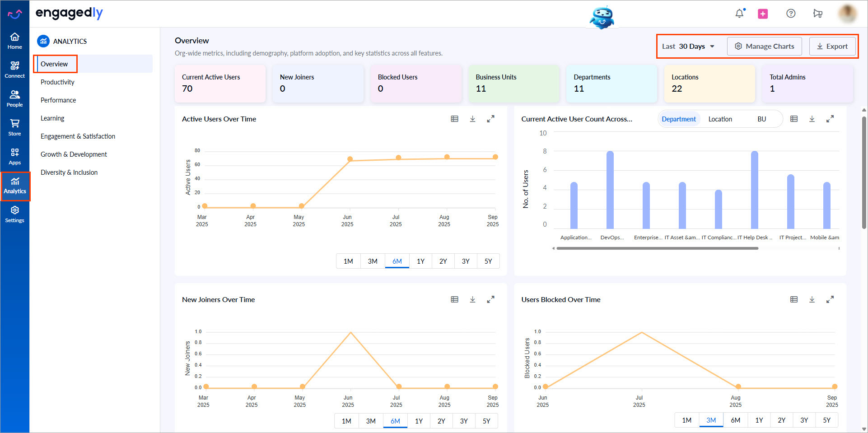The width and height of the screenshot is (868, 433).
Task: Click the pink plus quick-add icon
Action: point(763,14)
